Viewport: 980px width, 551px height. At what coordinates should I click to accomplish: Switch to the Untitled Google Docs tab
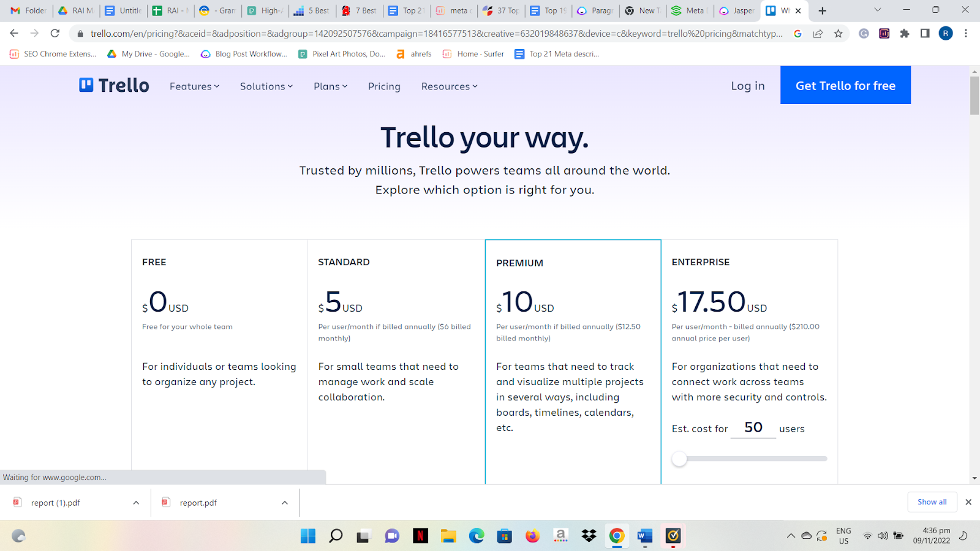[x=123, y=10]
